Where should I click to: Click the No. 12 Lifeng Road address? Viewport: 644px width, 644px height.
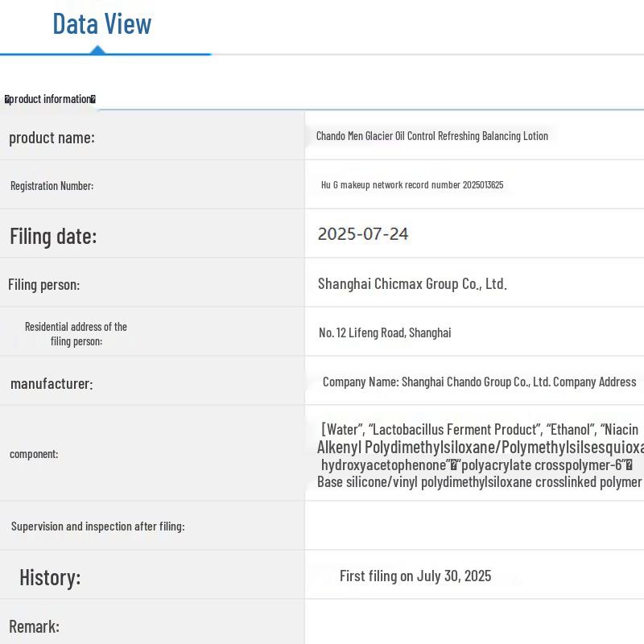tap(385, 332)
